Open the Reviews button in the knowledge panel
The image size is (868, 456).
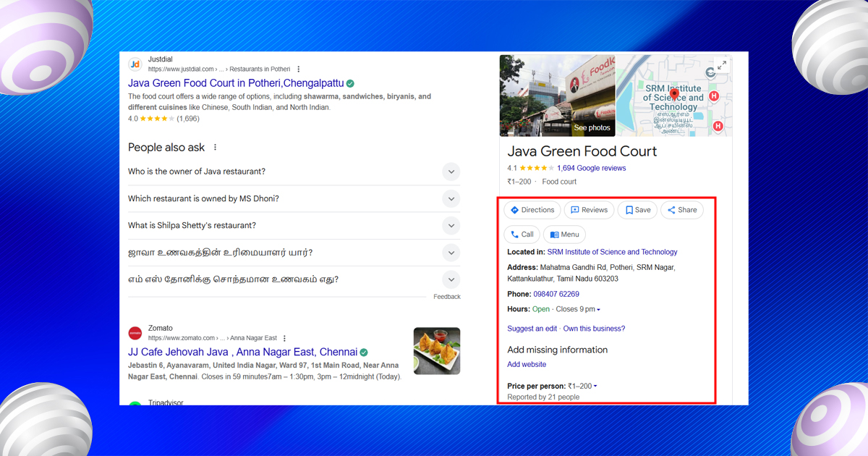[x=589, y=210]
